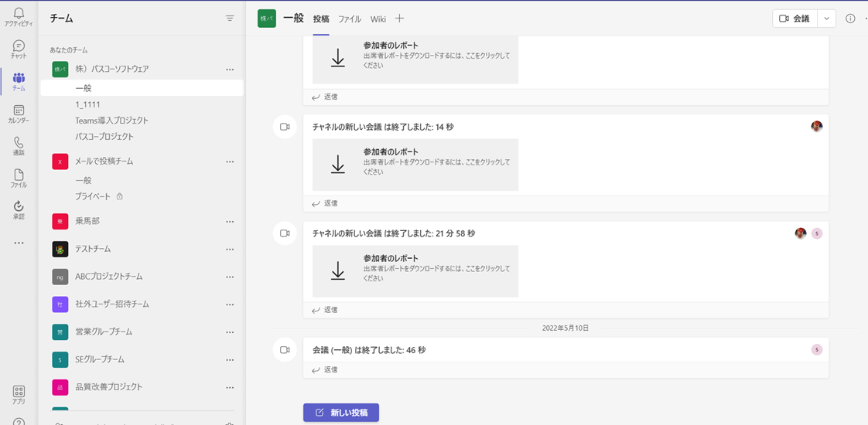The height and width of the screenshot is (425, 868).
Task: Switch to the Wiki tab
Action: coord(378,19)
